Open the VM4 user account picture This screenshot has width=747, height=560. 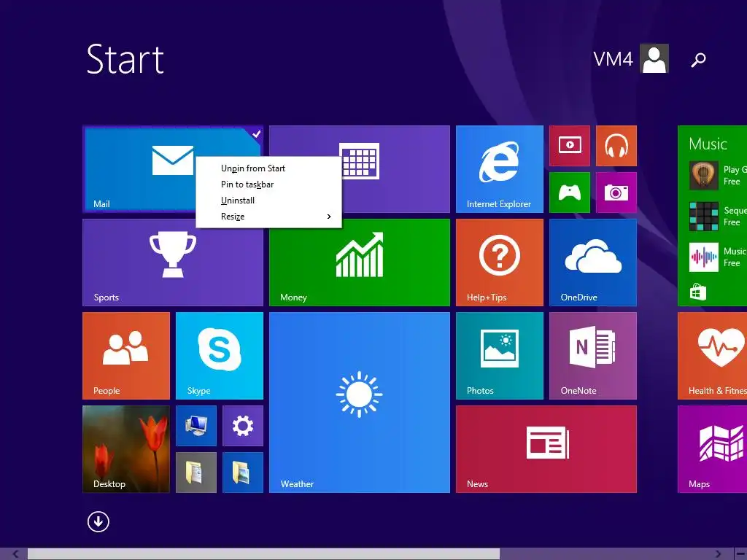[x=654, y=58]
